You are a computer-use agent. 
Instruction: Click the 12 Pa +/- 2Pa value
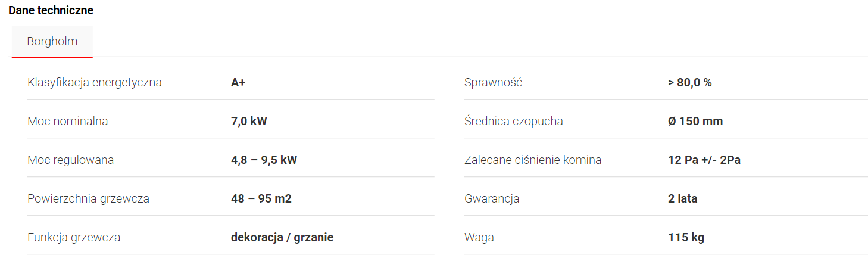(x=704, y=160)
